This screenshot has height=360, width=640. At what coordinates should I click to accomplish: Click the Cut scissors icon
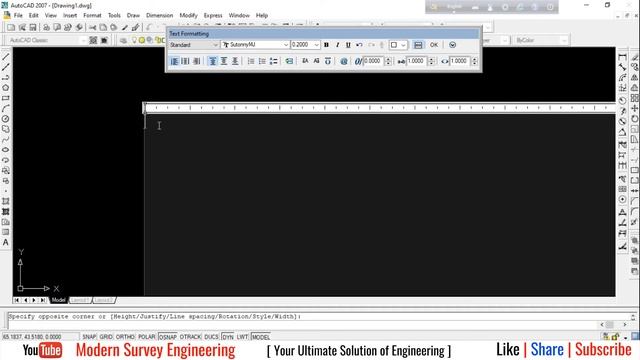93,27
